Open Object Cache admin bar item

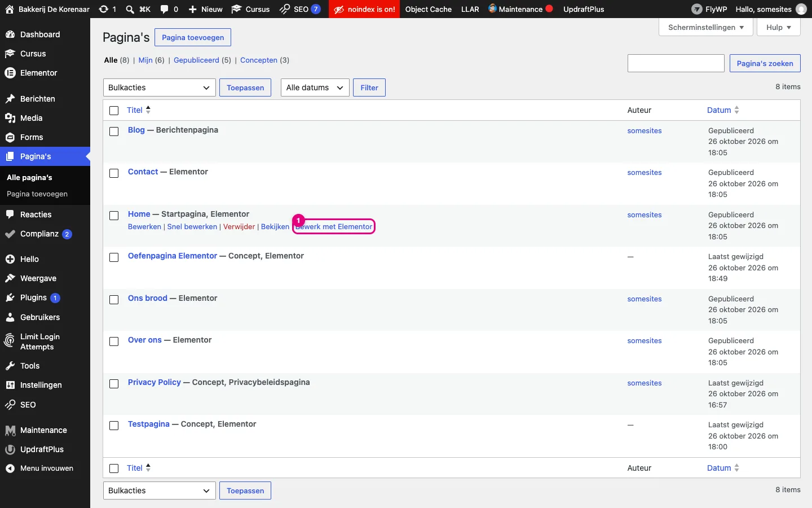coord(429,9)
